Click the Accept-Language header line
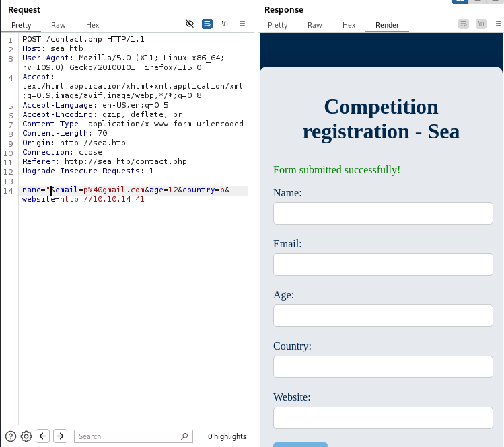 point(95,105)
